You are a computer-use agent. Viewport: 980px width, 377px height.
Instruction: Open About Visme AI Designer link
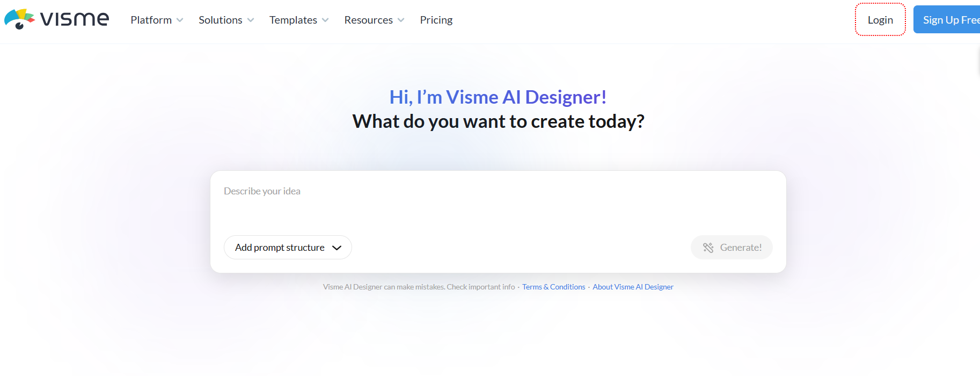(x=633, y=287)
